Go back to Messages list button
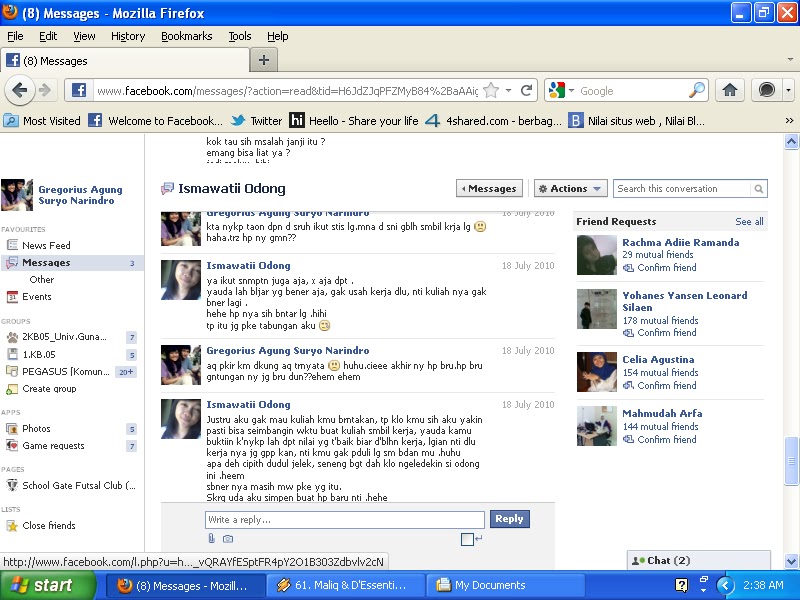The image size is (800, 600). (x=489, y=189)
